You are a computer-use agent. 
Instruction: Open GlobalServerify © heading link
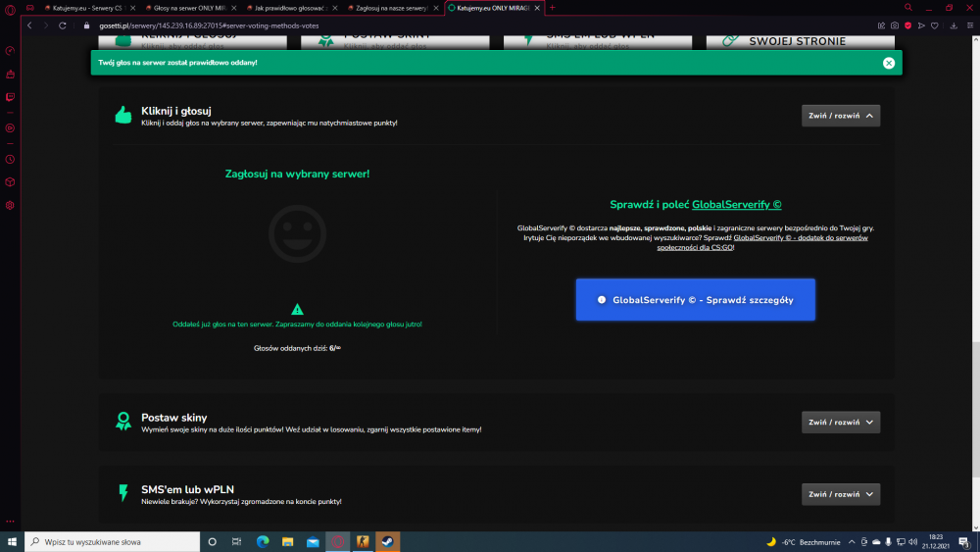point(736,204)
